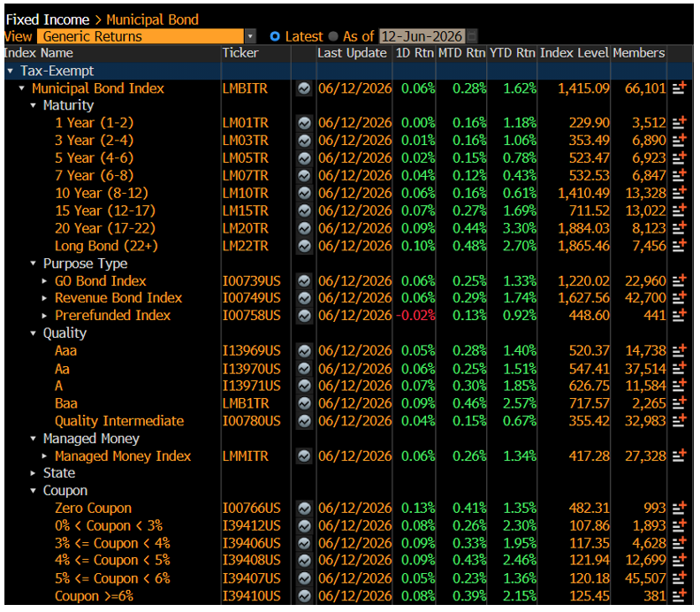Click add-to-list icon for Quality Intermediate
Image resolution: width=700 pixels, height=612 pixels.
click(679, 421)
